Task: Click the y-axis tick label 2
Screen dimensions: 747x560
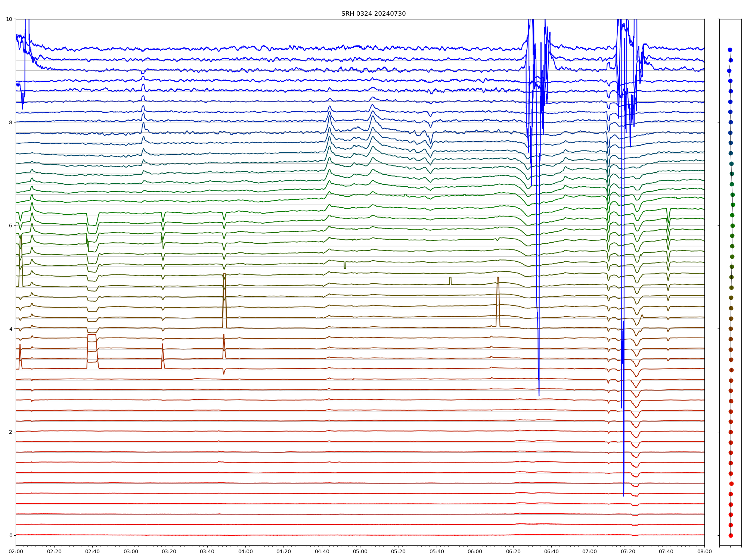Action: click(10, 432)
